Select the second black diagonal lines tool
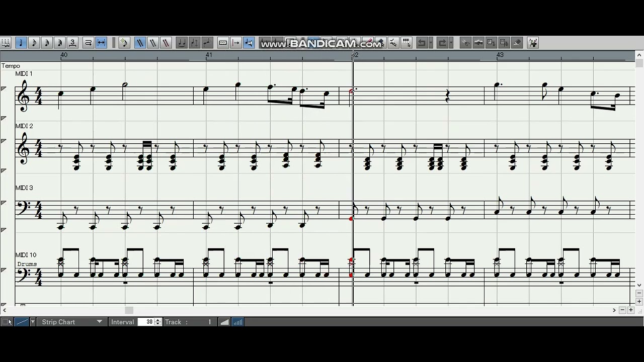Image resolution: width=644 pixels, height=362 pixels. click(153, 43)
